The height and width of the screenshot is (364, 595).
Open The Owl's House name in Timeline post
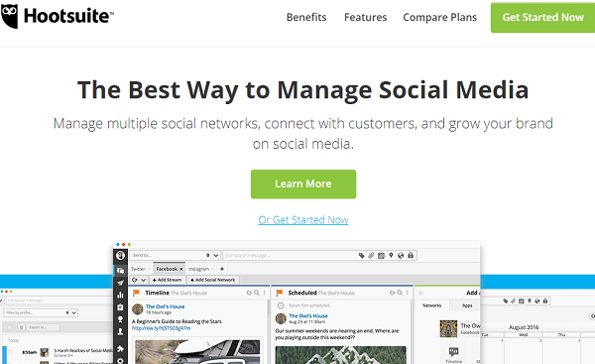165,306
